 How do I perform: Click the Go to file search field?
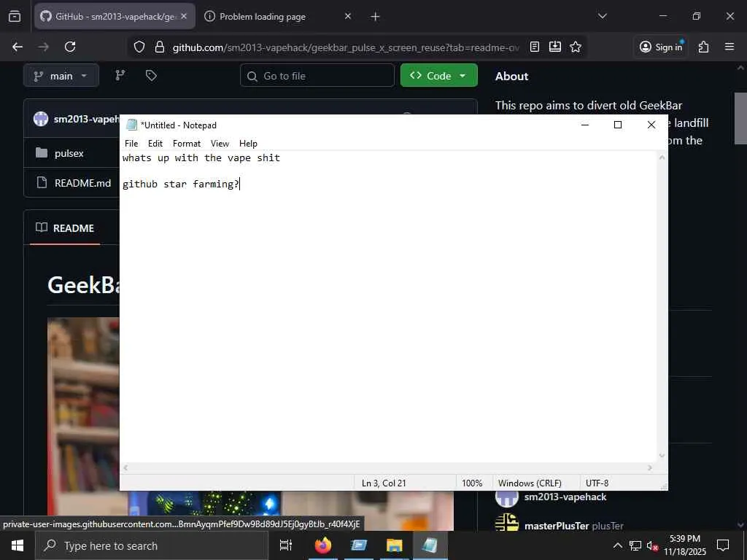(x=317, y=76)
